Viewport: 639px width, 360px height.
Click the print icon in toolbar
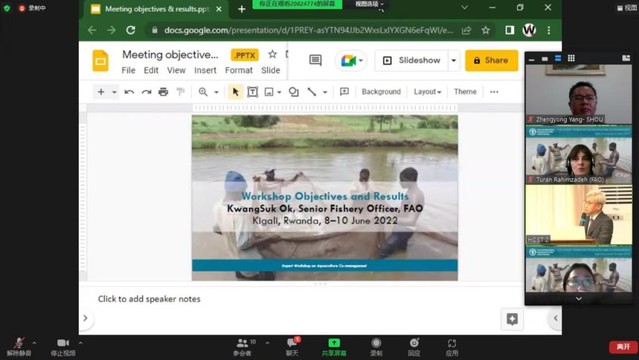tap(163, 92)
